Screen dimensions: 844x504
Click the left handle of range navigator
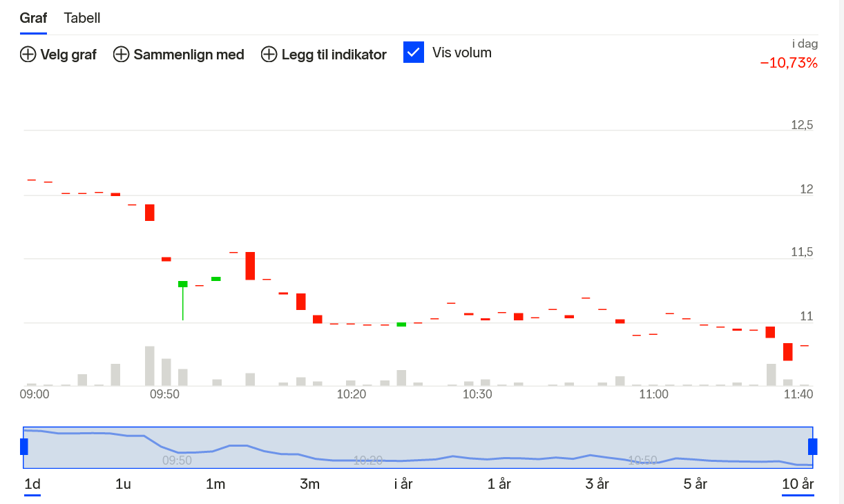coord(24,447)
